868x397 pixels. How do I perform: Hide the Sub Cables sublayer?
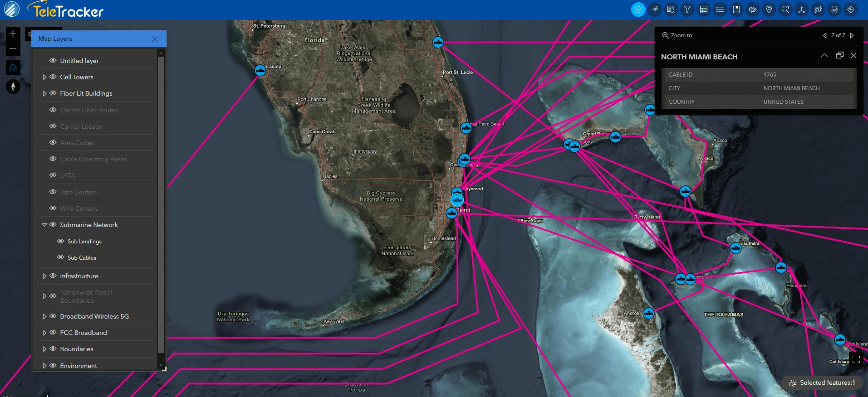pos(60,257)
